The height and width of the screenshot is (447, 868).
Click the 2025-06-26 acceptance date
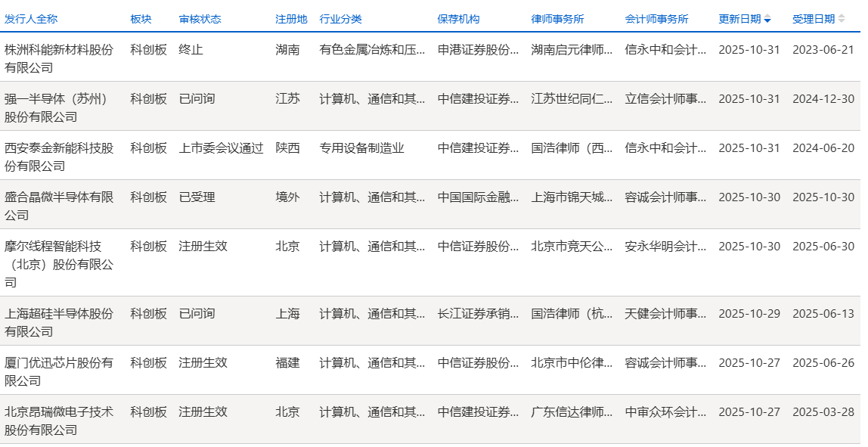click(823, 363)
